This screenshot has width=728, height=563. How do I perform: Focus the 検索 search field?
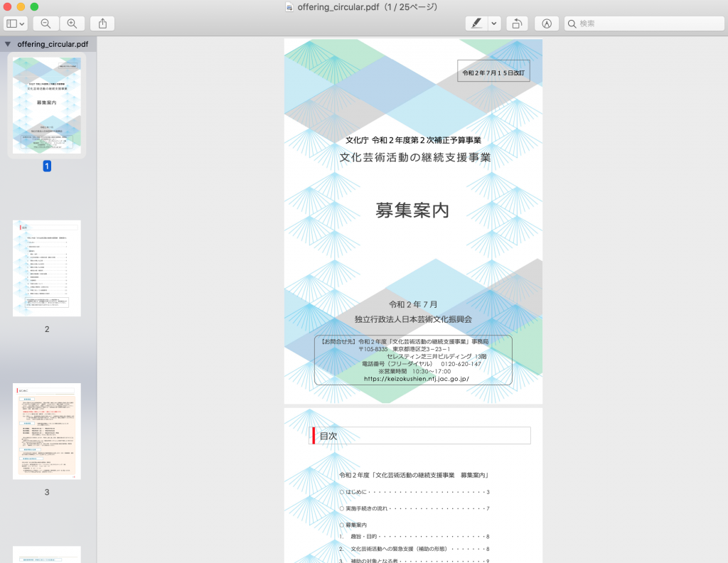coord(644,23)
